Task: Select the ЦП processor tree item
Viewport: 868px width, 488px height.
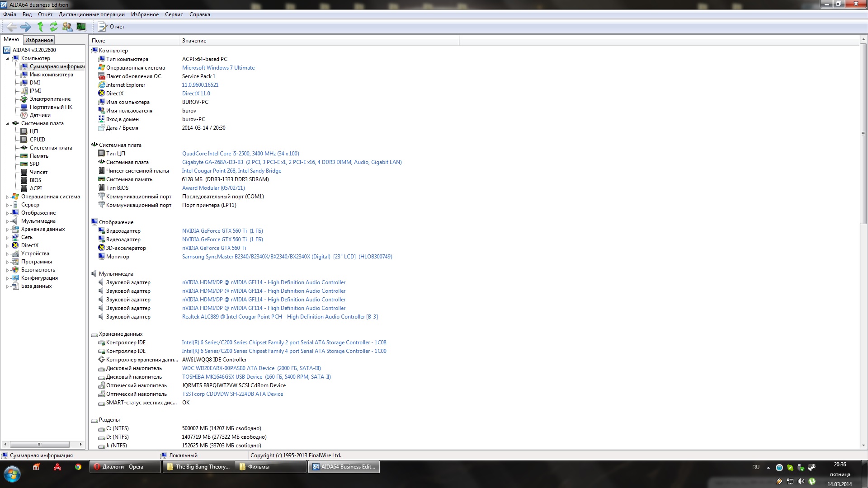Action: point(34,131)
